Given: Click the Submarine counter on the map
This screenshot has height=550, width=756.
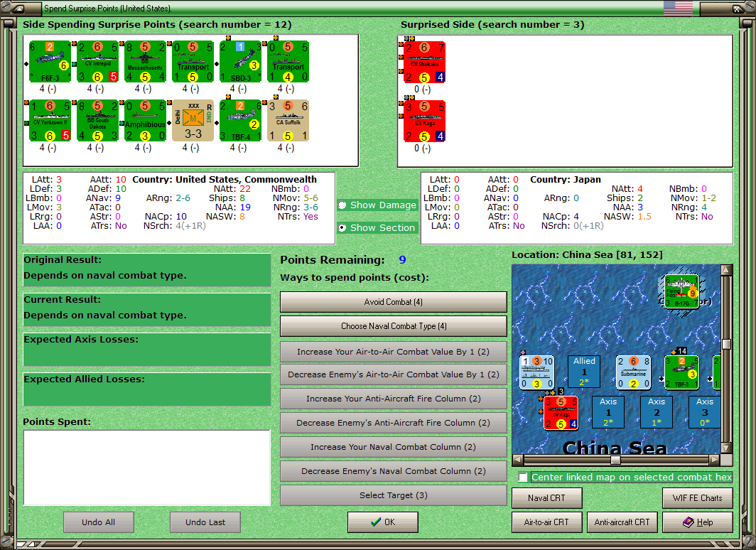Looking at the screenshot, I should pyautogui.click(x=634, y=372).
